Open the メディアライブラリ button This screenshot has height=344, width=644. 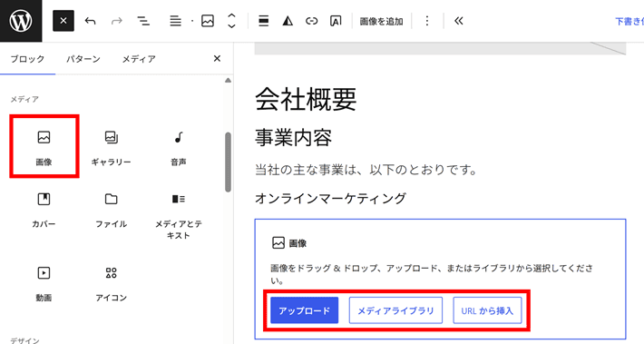click(x=395, y=310)
